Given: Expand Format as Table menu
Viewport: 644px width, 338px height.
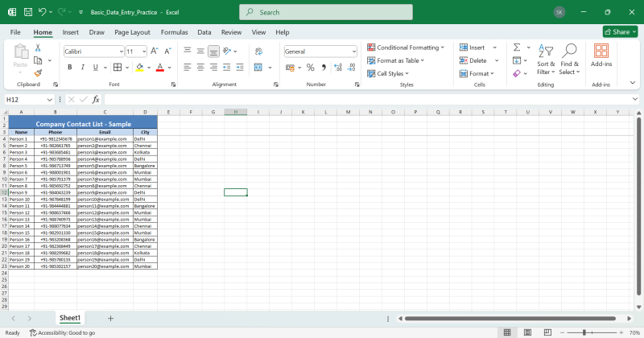Looking at the screenshot, I should pyautogui.click(x=395, y=60).
